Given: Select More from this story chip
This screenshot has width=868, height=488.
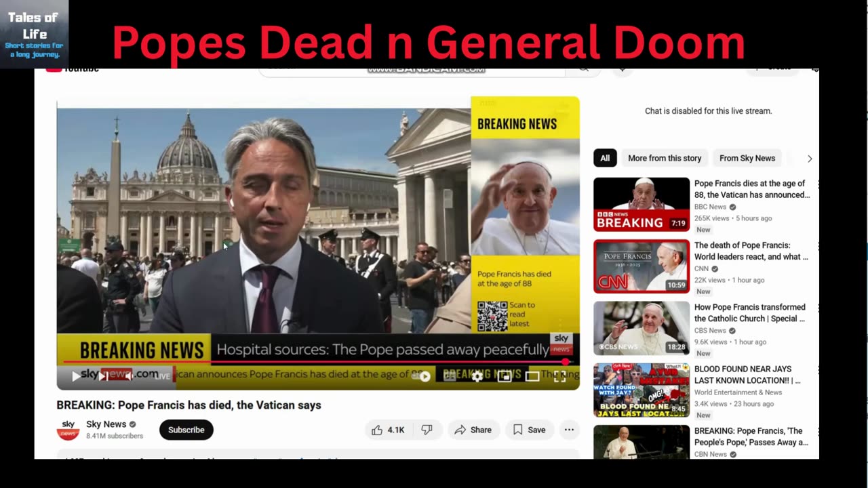Looking at the screenshot, I should [x=665, y=158].
